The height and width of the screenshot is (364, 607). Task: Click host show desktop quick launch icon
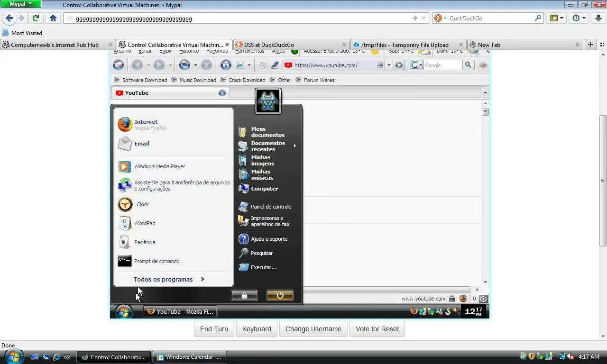click(35, 357)
